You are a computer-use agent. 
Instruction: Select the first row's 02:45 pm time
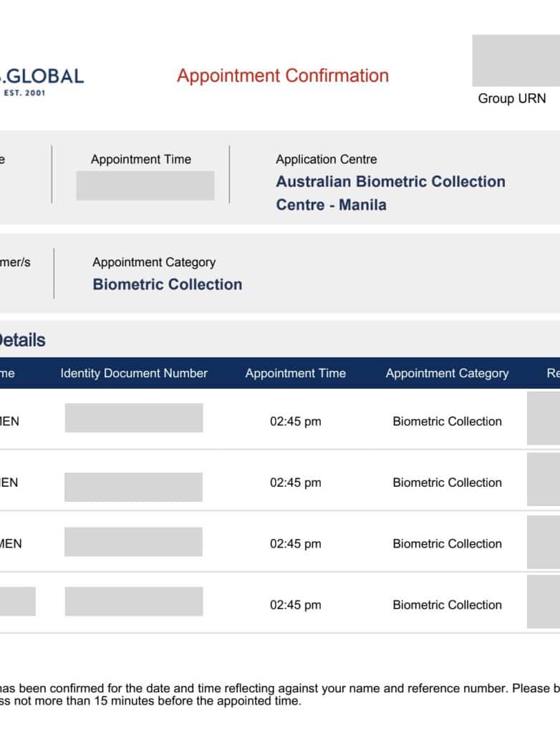tap(295, 422)
